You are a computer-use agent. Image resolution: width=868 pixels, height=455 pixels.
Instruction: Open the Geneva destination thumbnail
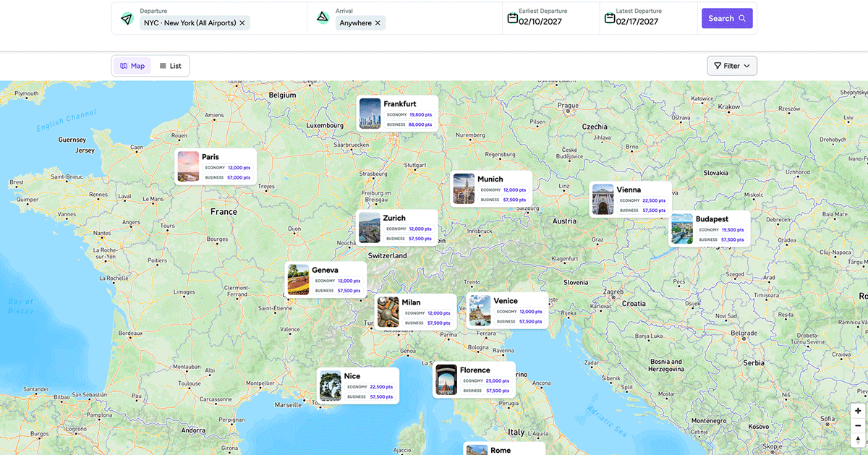point(298,280)
